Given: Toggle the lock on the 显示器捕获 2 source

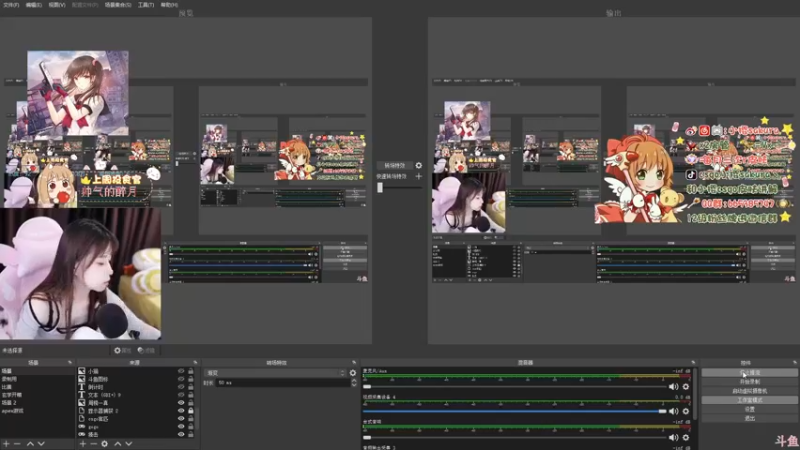Looking at the screenshot, I should [x=191, y=410].
